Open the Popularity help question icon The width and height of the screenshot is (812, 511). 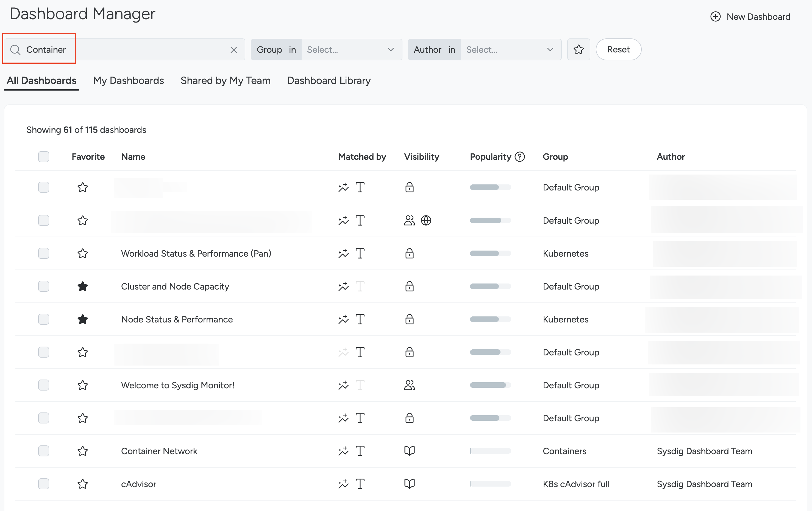(x=520, y=157)
